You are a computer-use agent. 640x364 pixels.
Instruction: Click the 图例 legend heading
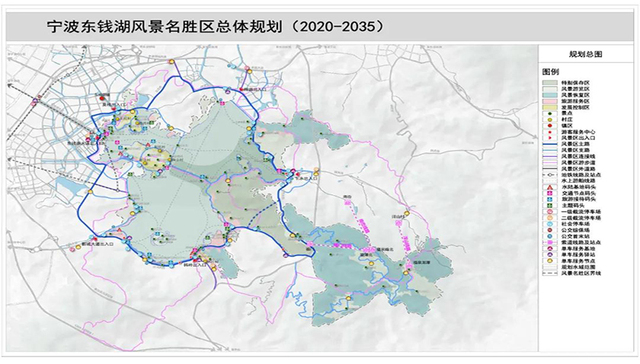point(551,71)
